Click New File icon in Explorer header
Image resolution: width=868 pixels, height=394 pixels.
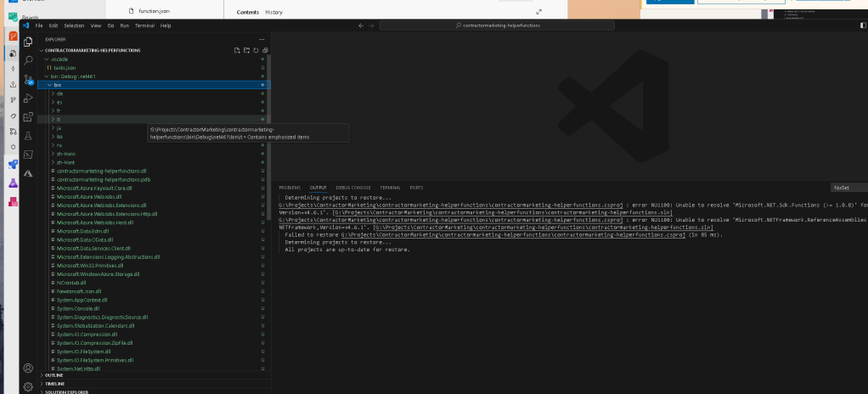237,50
